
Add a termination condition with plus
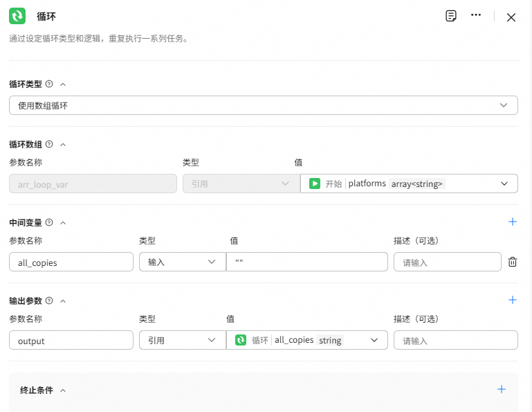(x=501, y=389)
